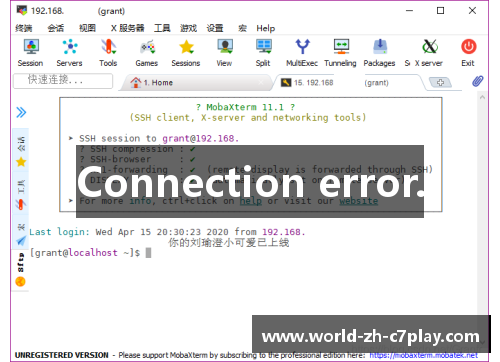Collapse the sidebar with double chevron
This screenshot has height=362, width=500.
pyautogui.click(x=21, y=112)
